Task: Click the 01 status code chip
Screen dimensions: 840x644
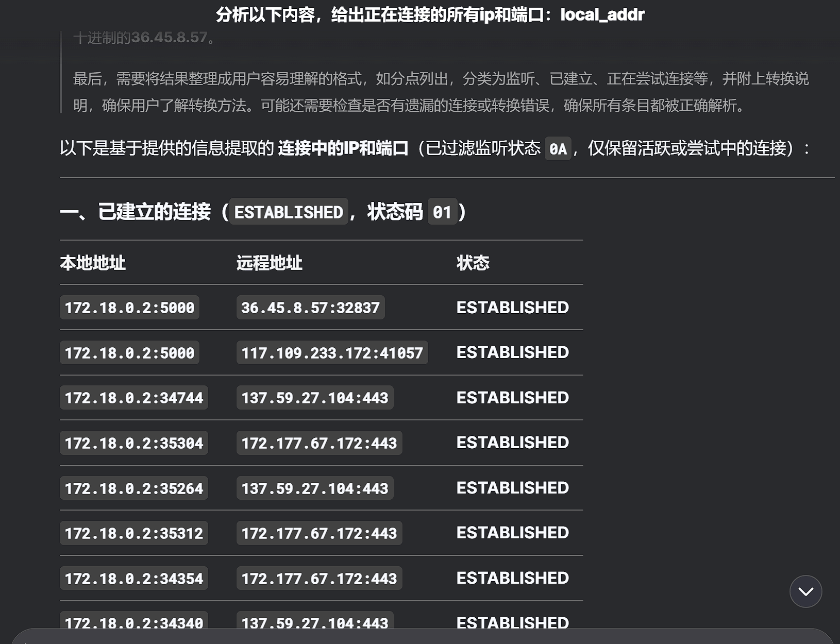Action: [442, 212]
